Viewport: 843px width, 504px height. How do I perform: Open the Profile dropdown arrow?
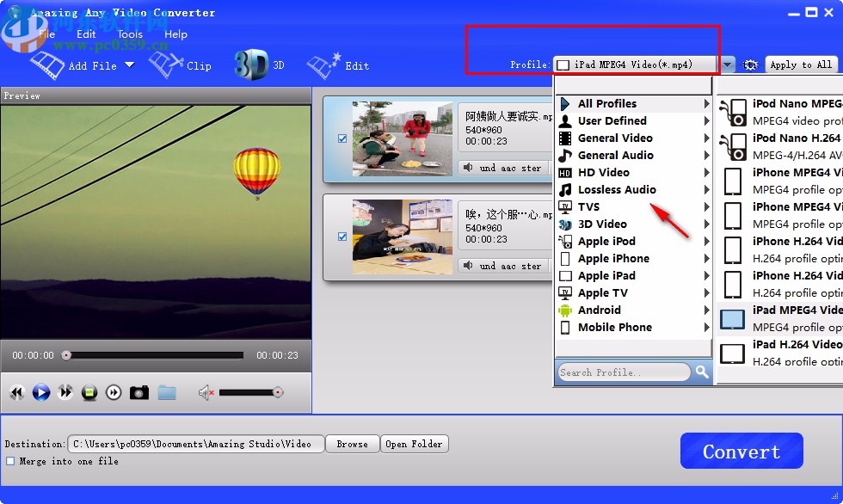tap(725, 64)
